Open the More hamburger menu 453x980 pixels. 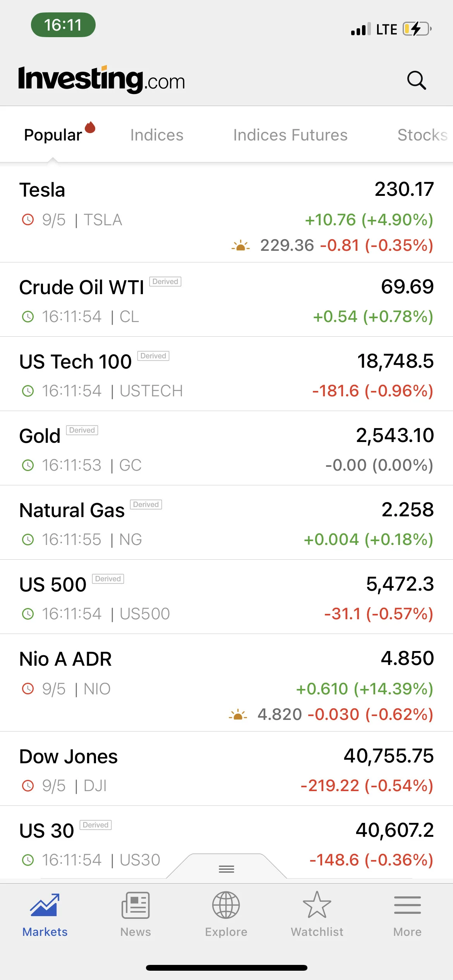[x=407, y=905]
